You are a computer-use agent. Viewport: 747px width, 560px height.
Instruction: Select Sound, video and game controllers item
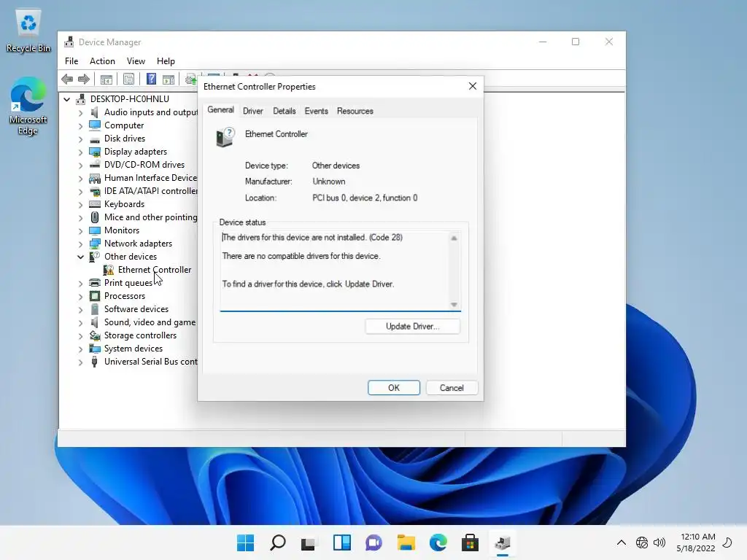click(x=150, y=322)
